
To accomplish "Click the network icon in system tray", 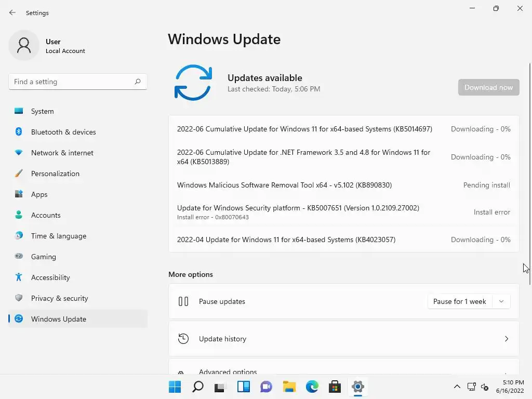I will tap(471, 387).
